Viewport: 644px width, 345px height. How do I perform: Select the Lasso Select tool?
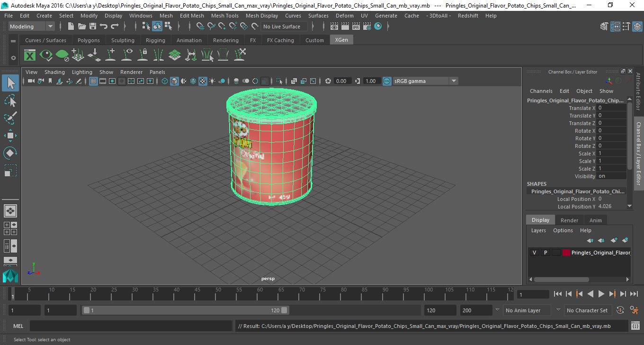(x=10, y=100)
